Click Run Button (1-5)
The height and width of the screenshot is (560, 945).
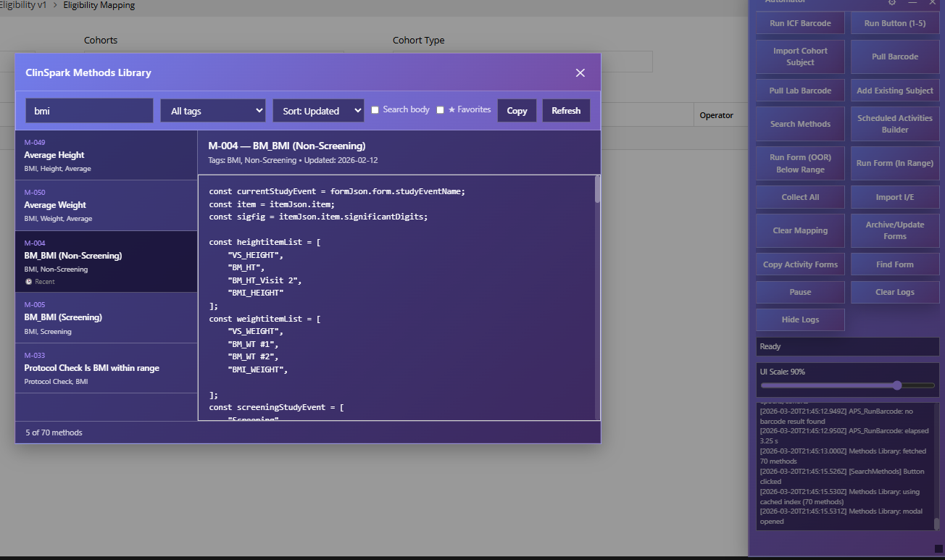(x=895, y=23)
